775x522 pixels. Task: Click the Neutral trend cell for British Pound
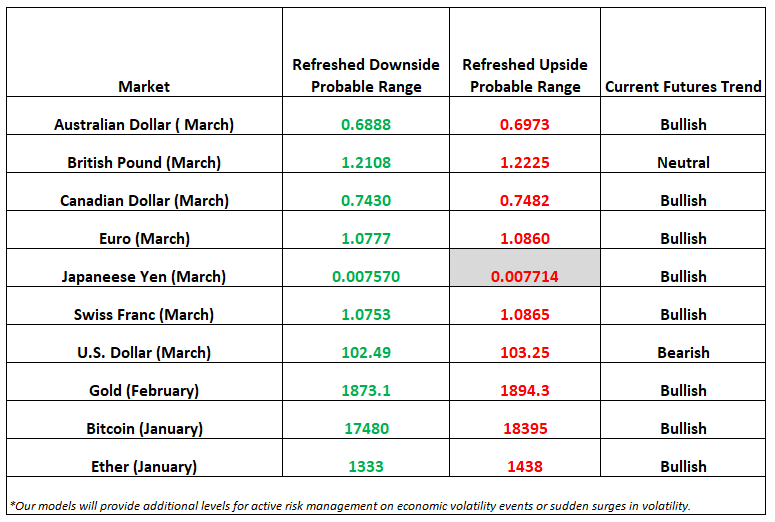click(683, 154)
